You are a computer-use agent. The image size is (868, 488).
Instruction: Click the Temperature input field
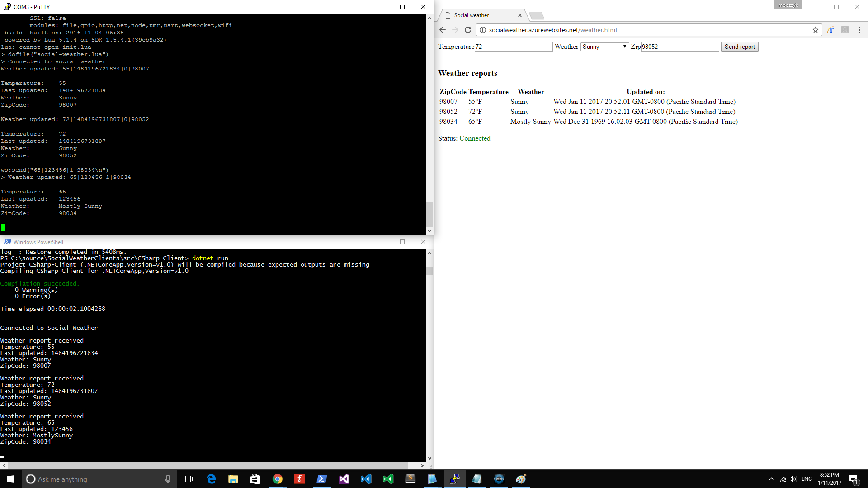tap(513, 47)
